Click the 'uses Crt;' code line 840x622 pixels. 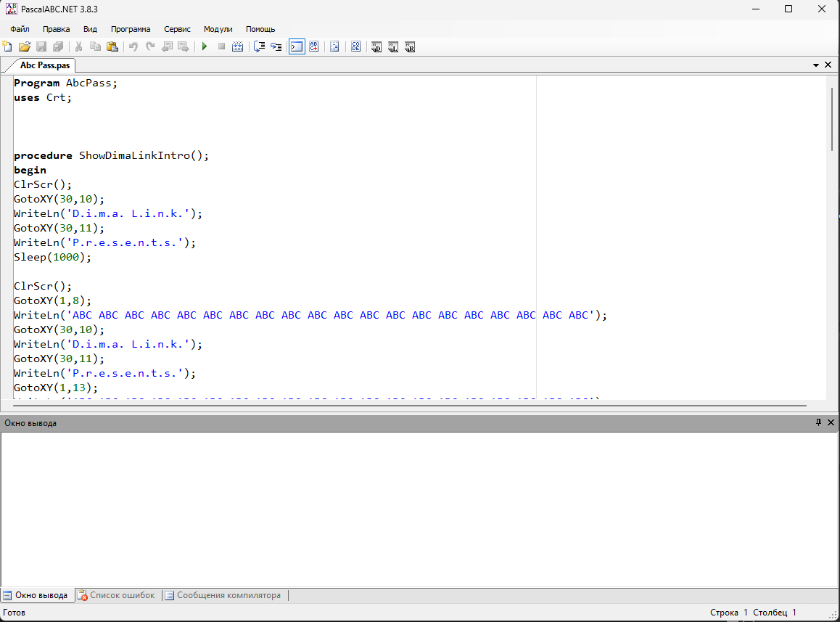point(43,97)
